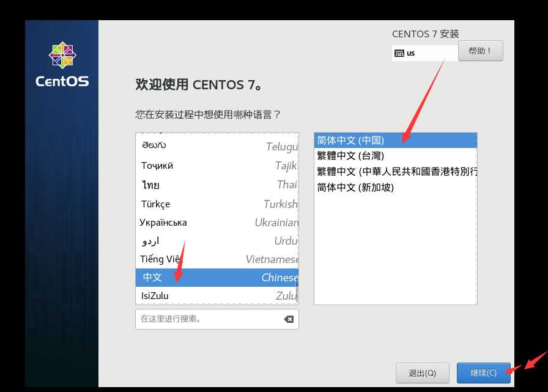Choose اردو Urdu language entry
The image size is (548, 392).
183,240
